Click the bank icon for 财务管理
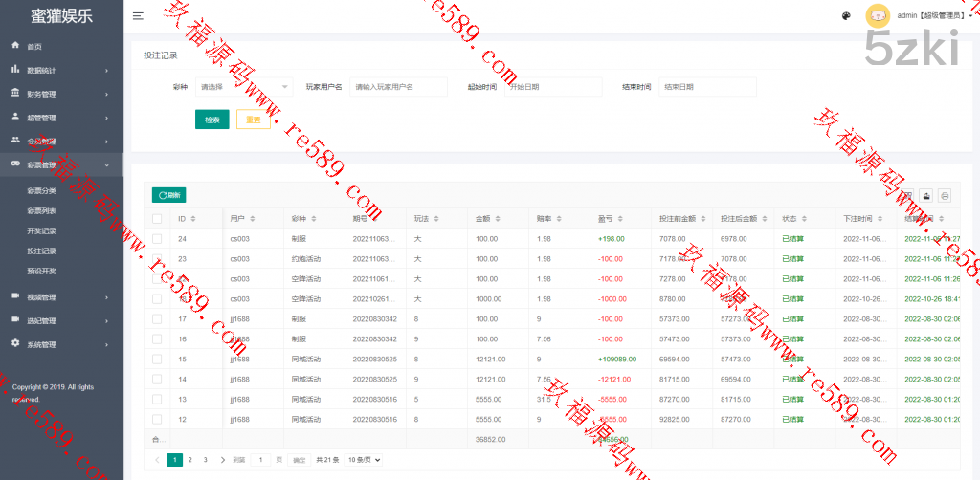Image resolution: width=980 pixels, height=480 pixels. coord(15,93)
